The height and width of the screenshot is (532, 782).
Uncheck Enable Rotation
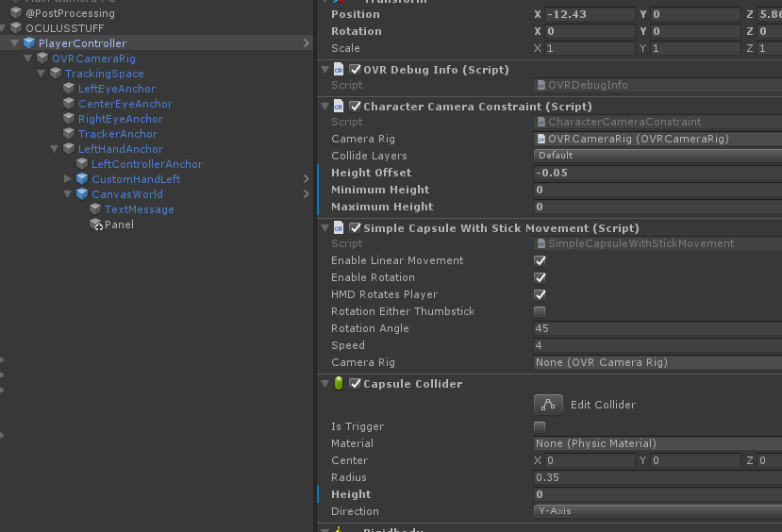[540, 277]
